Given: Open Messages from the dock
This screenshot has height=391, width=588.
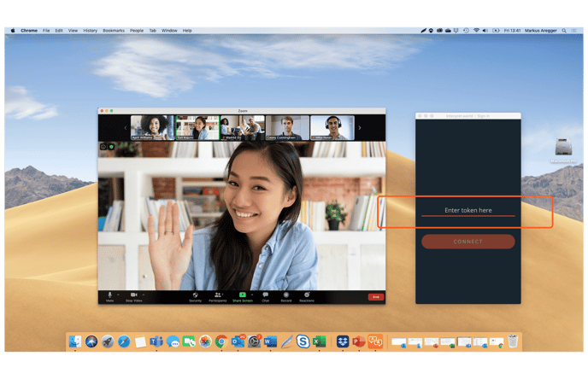Looking at the screenshot, I should point(173,341).
